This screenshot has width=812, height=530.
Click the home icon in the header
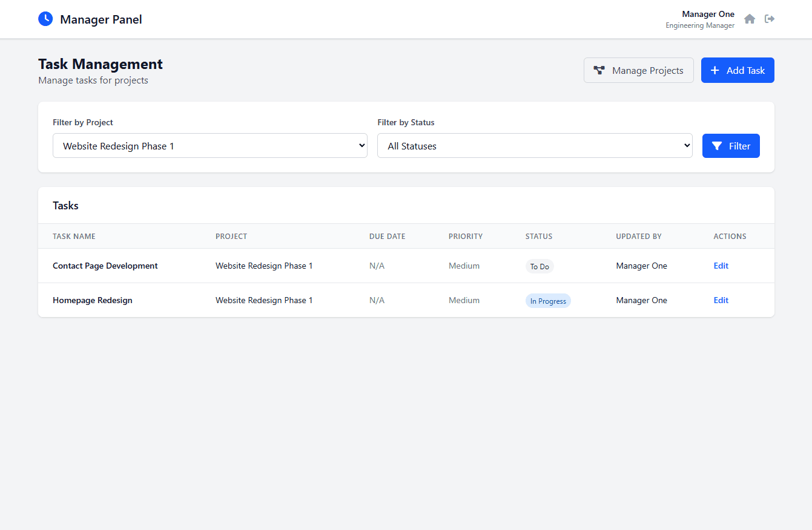(749, 19)
